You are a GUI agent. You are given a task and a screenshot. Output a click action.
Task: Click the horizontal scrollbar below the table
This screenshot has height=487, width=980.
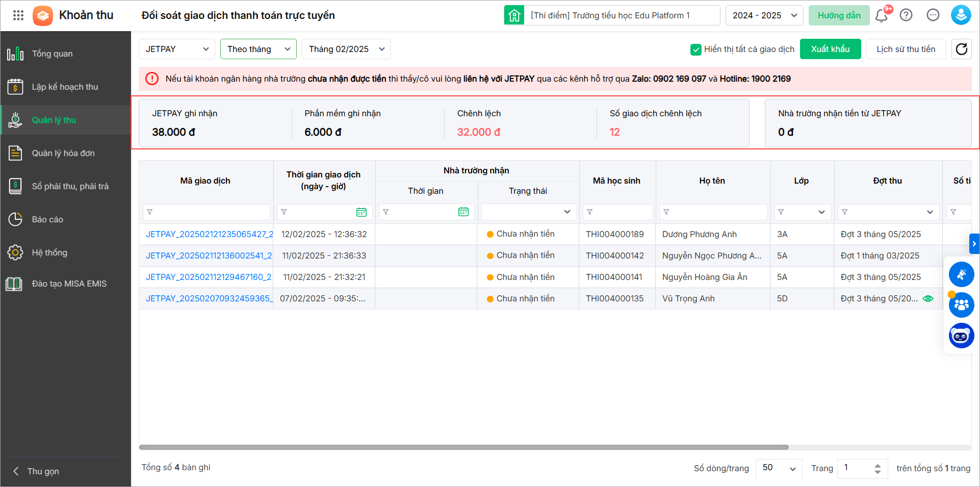(463, 447)
